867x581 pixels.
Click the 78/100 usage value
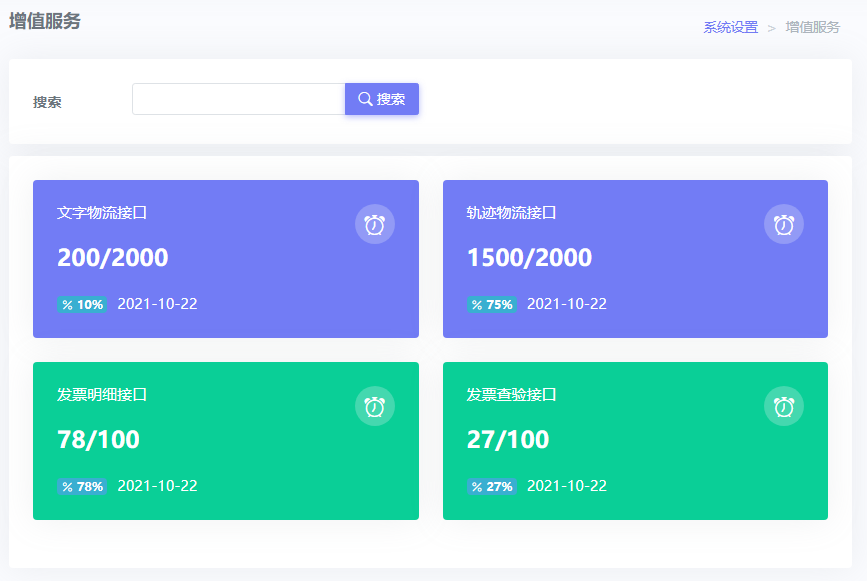pyautogui.click(x=98, y=439)
